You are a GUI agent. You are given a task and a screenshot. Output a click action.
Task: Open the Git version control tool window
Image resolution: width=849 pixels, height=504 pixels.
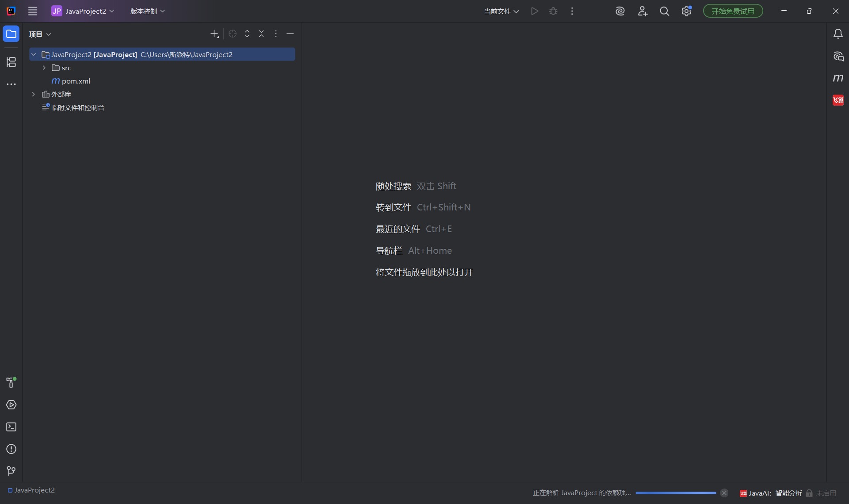pos(11,471)
